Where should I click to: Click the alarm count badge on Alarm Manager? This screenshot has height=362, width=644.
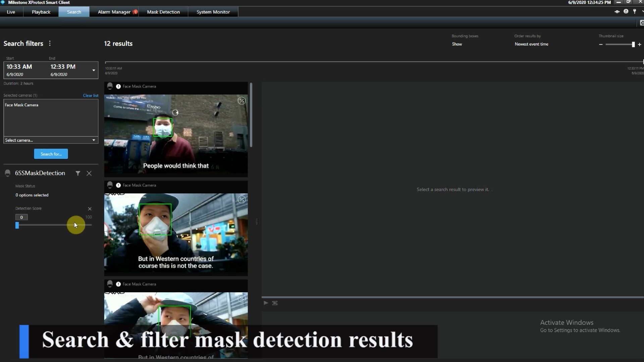tap(135, 12)
